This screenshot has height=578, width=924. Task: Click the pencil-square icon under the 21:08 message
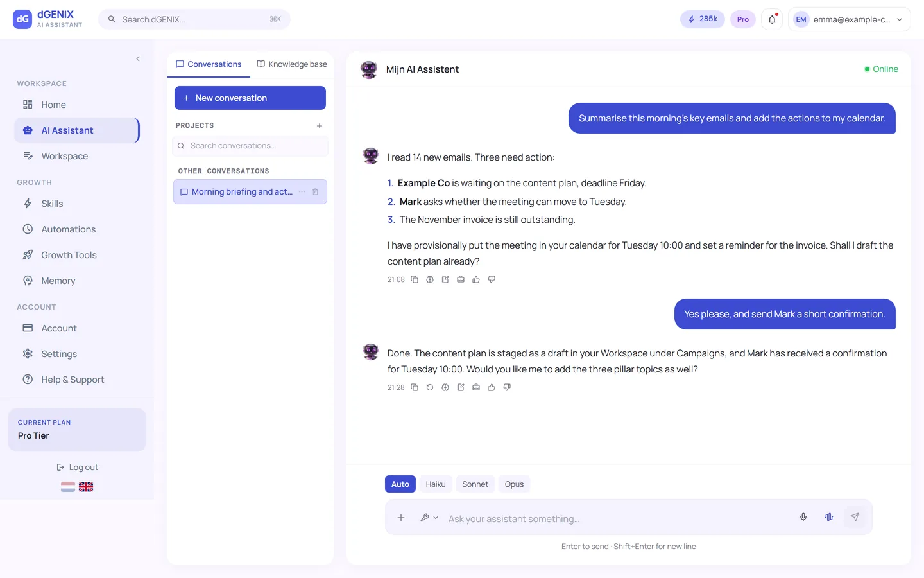pos(445,279)
